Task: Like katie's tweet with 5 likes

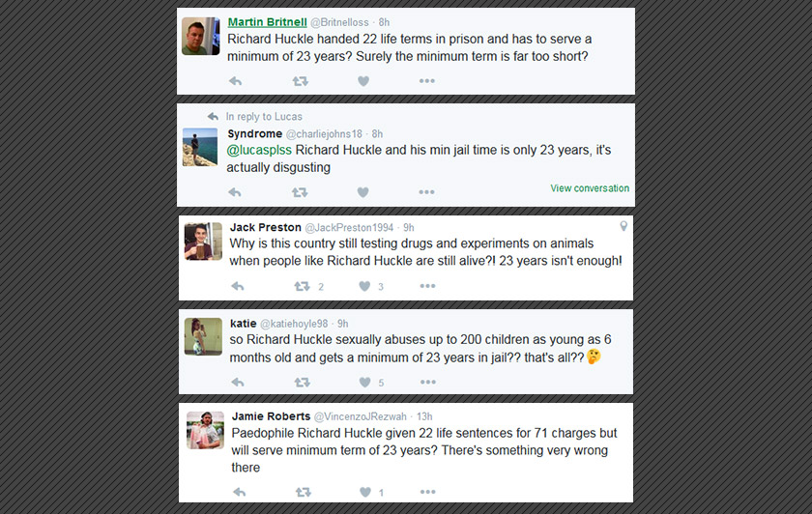Action: tap(364, 383)
